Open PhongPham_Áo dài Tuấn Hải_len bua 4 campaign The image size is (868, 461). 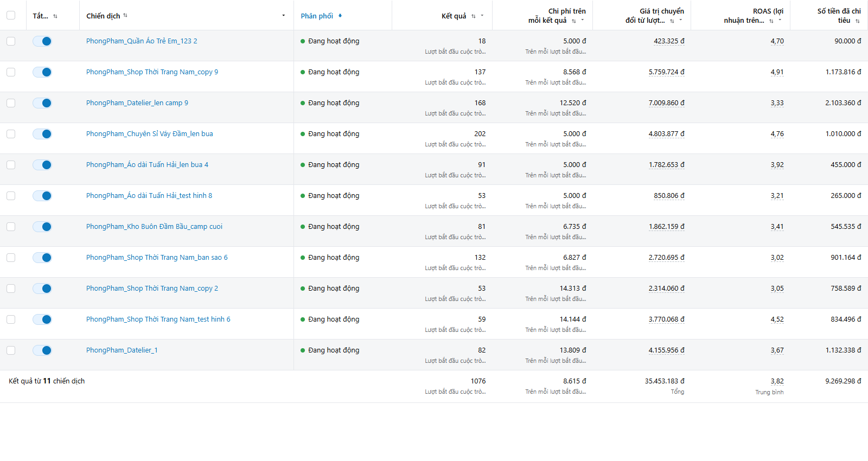click(x=147, y=165)
